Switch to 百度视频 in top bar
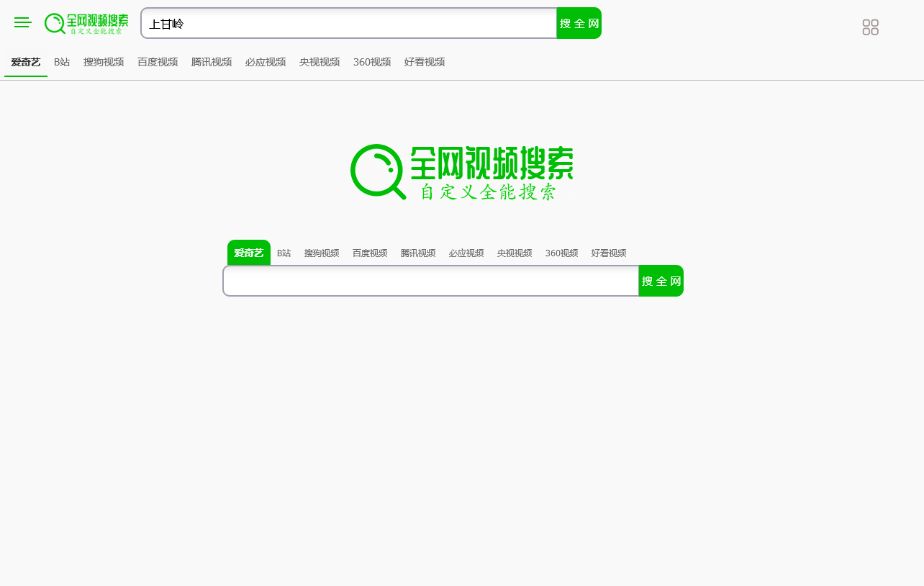924x586 pixels. tap(158, 62)
